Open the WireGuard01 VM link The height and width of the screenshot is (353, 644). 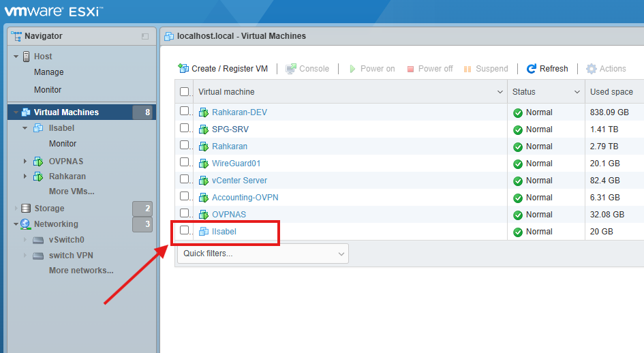(x=236, y=164)
